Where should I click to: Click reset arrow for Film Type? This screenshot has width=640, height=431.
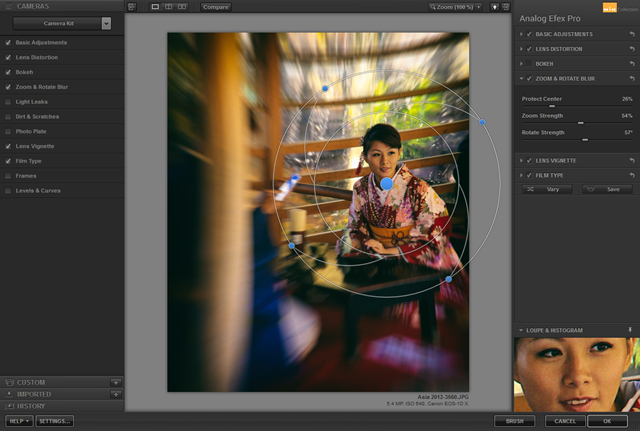(x=631, y=174)
